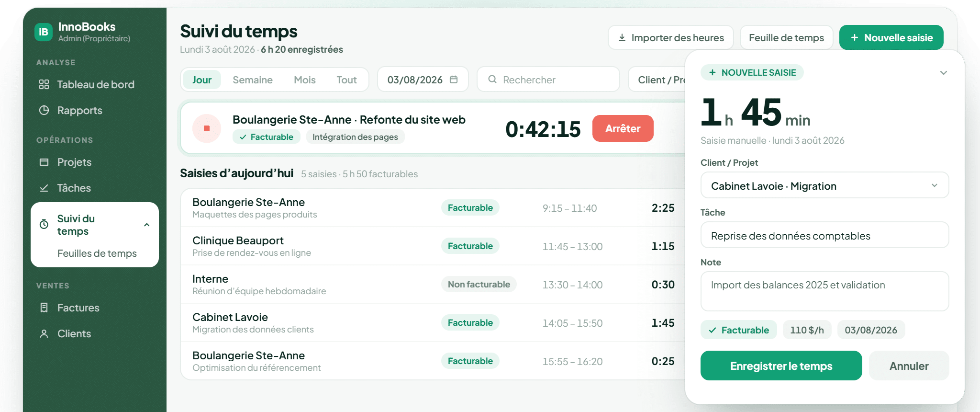
Task: Open Feuille de temps button
Action: coord(786,37)
